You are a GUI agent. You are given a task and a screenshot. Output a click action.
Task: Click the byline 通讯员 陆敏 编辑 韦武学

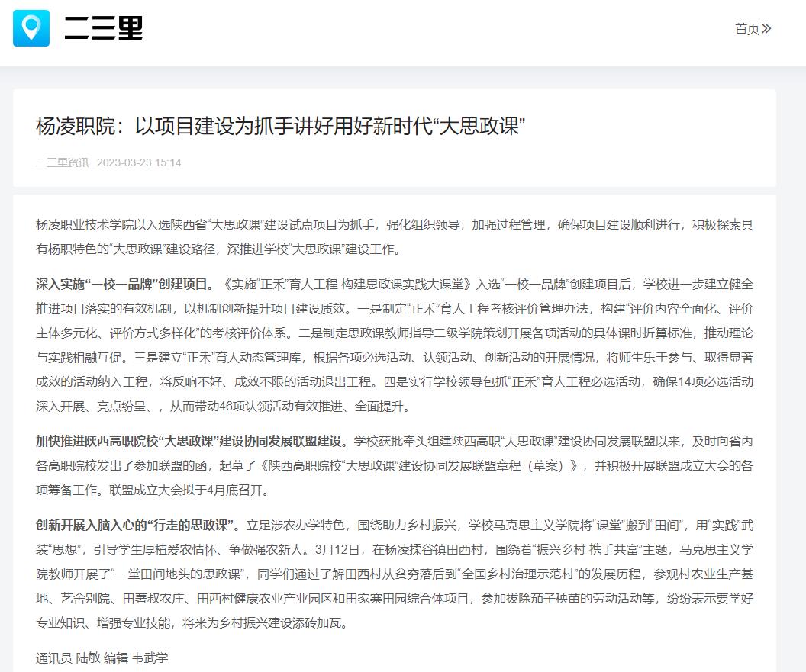tap(102, 658)
